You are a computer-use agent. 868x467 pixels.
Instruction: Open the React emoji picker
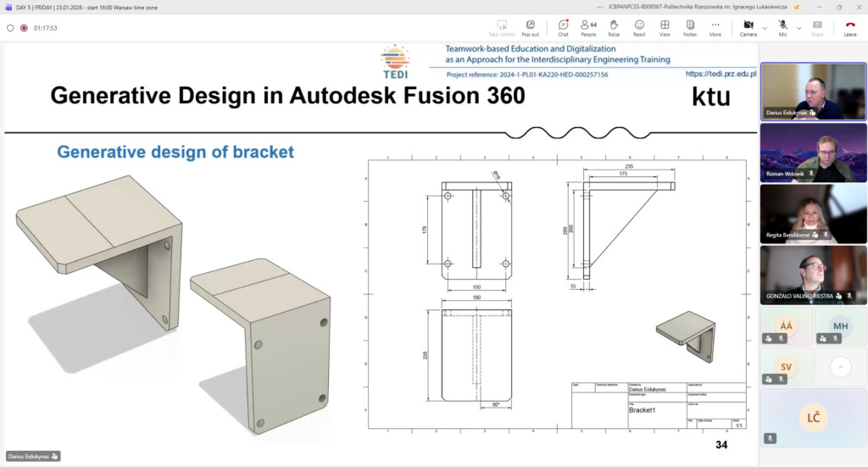pos(639,27)
